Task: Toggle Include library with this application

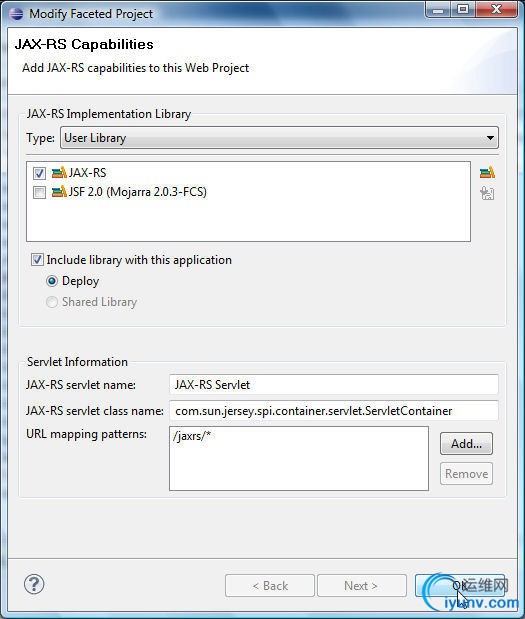Action: [38, 260]
